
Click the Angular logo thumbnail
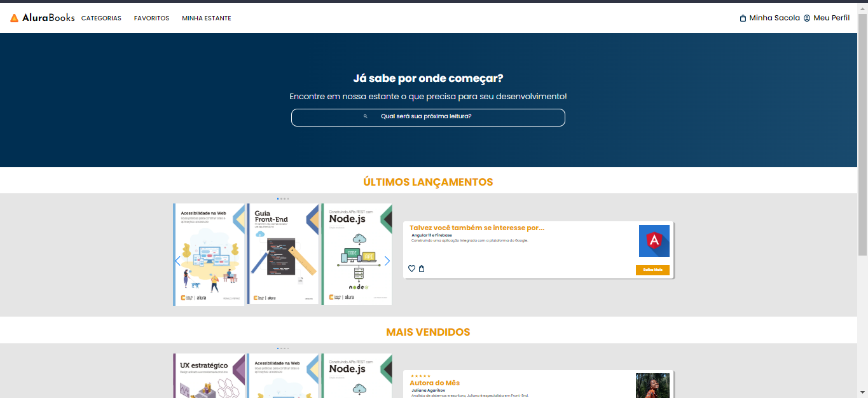(654, 241)
